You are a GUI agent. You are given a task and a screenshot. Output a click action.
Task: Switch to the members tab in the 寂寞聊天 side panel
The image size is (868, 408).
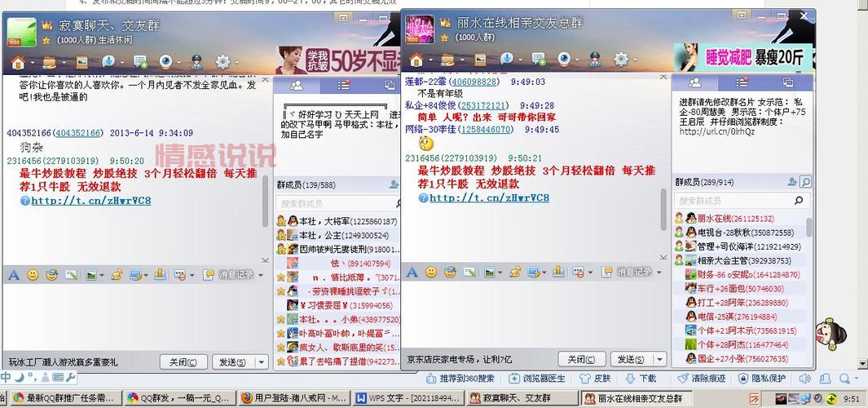[x=297, y=85]
